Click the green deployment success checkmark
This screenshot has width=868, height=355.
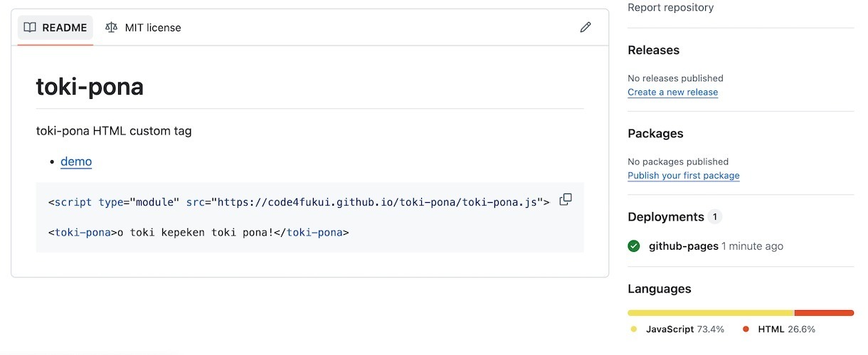634,246
